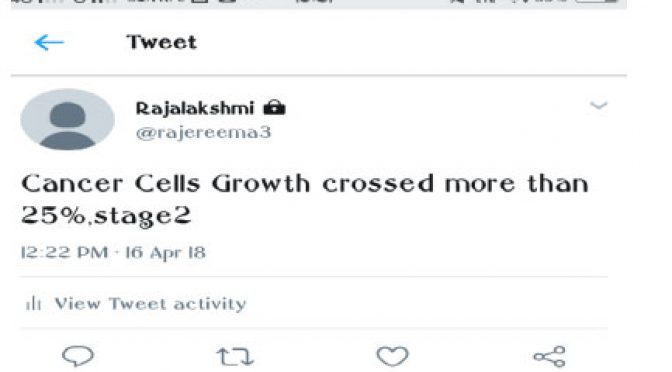Click the status bar at top
The width and height of the screenshot is (672, 372).
click(x=318, y=3)
